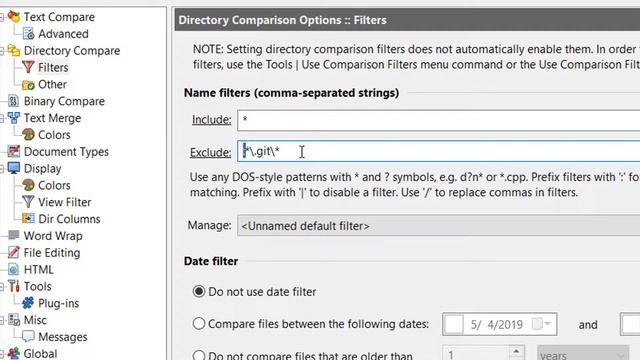Screen dimensions: 640x360
Task: Collapse the Text Compare tree node
Action: [x=2, y=17]
